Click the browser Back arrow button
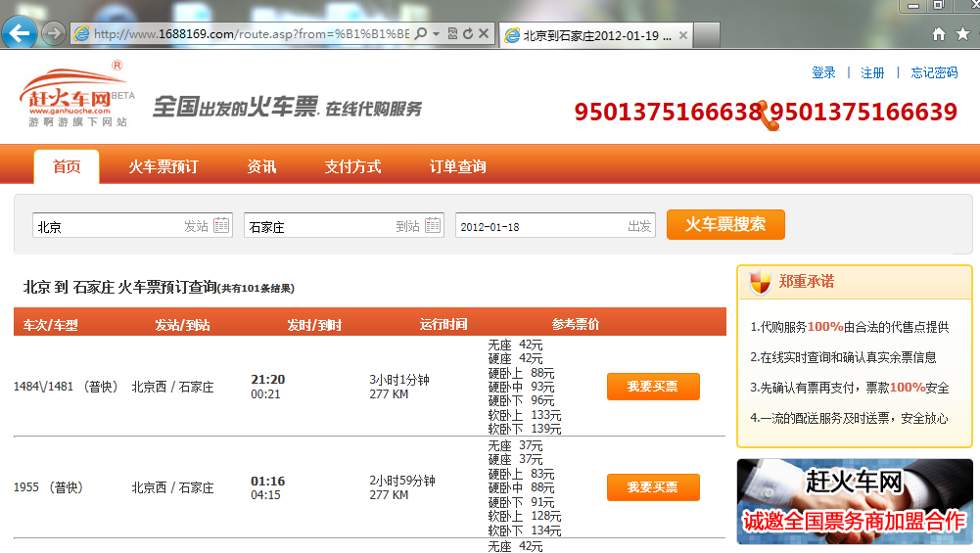Image resolution: width=980 pixels, height=553 pixels. [x=21, y=33]
